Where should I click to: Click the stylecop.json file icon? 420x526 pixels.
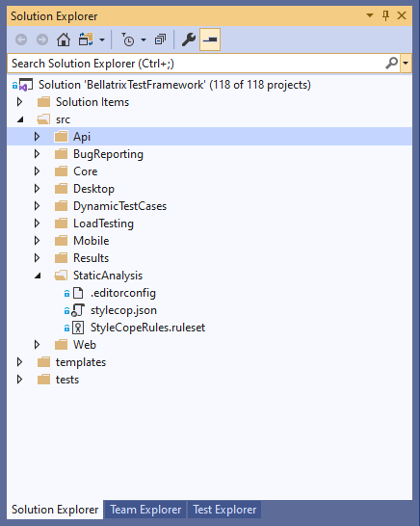point(78,310)
